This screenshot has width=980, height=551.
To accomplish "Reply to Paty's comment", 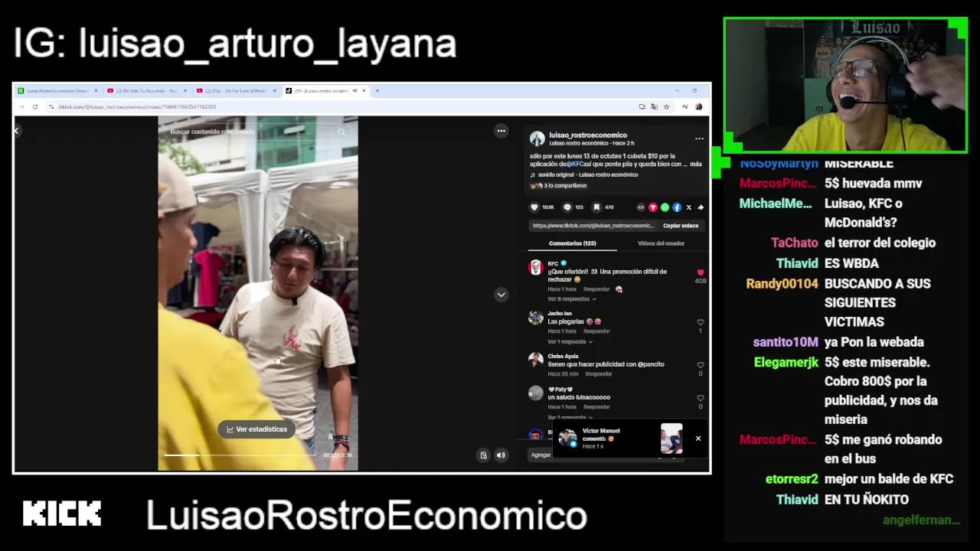I will pyautogui.click(x=596, y=407).
